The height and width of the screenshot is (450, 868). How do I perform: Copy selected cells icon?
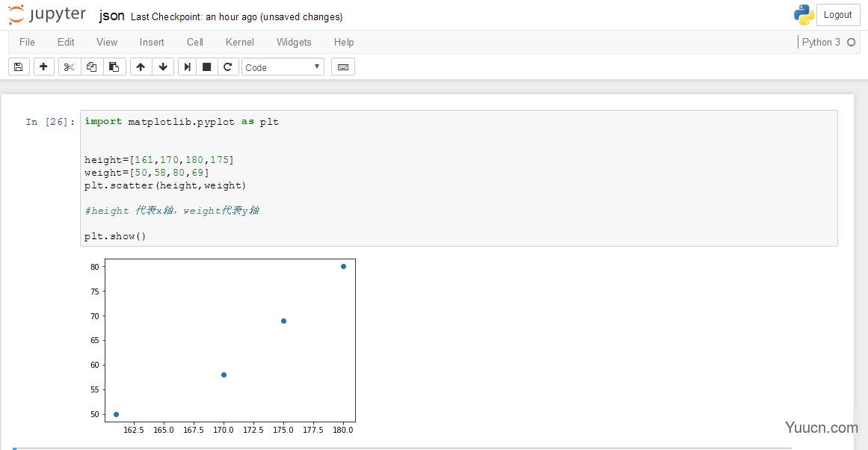coord(91,67)
